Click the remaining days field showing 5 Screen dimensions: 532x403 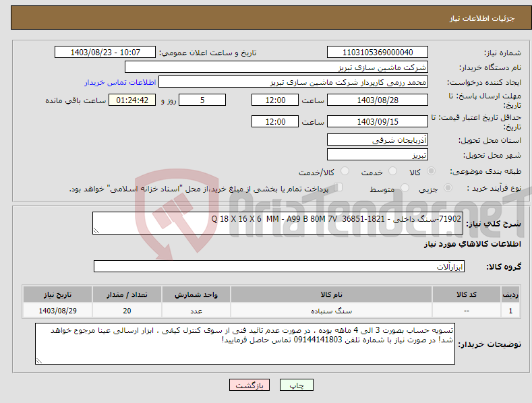(x=202, y=100)
